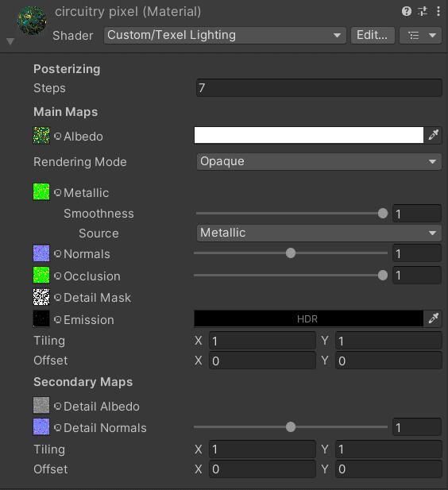
Task: Select the Occlusion texture thumbnail
Action: pos(41,275)
